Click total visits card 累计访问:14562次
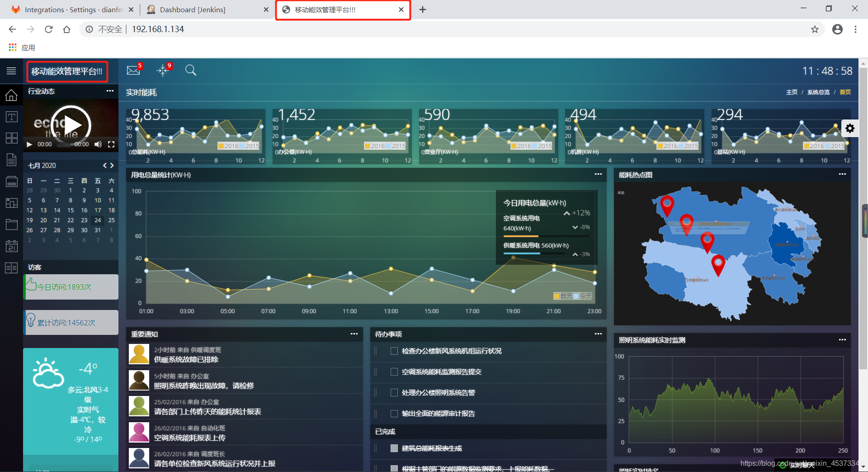 tap(71, 323)
